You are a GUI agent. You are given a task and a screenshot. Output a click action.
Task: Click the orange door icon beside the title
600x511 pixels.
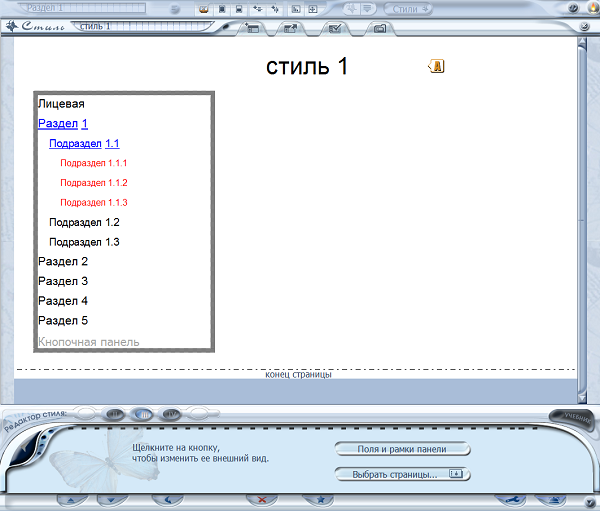click(x=437, y=66)
